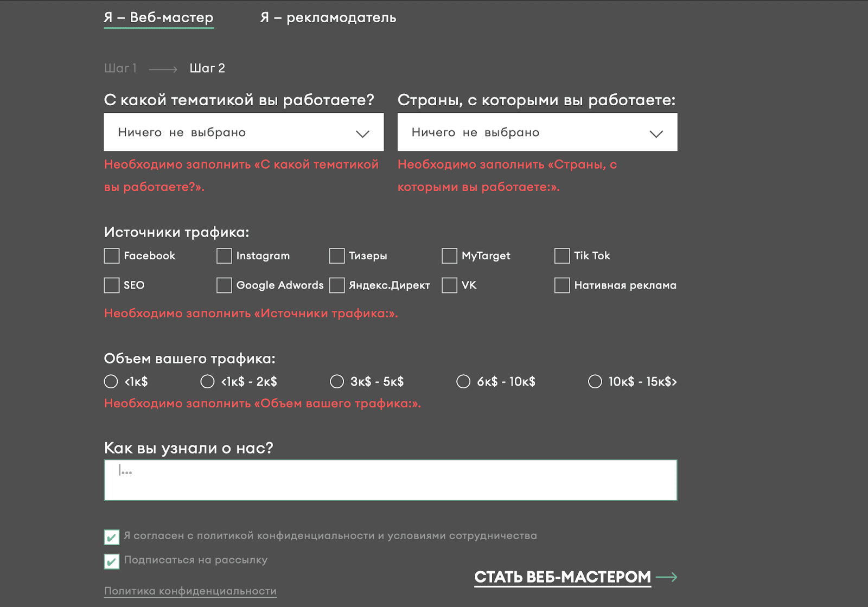Check the Яндекс.Директ traffic source

click(x=337, y=285)
